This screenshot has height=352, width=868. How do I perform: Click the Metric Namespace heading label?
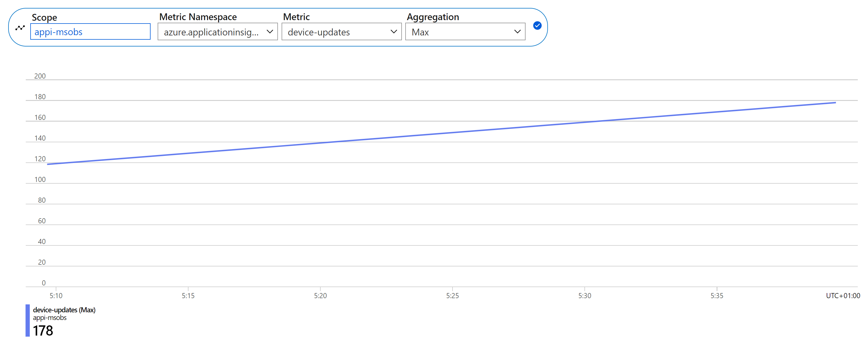click(198, 17)
